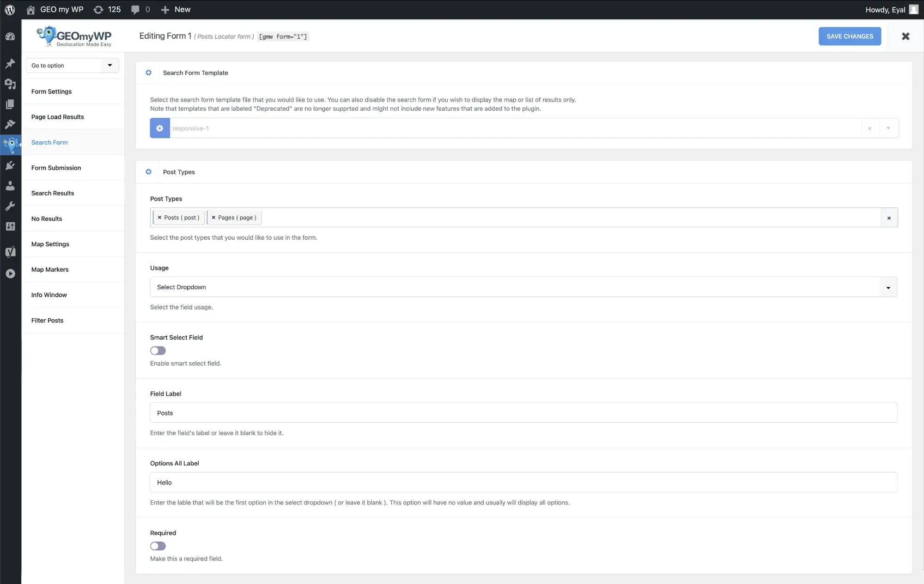
Task: Click the Save Changes button
Action: pyautogui.click(x=850, y=36)
